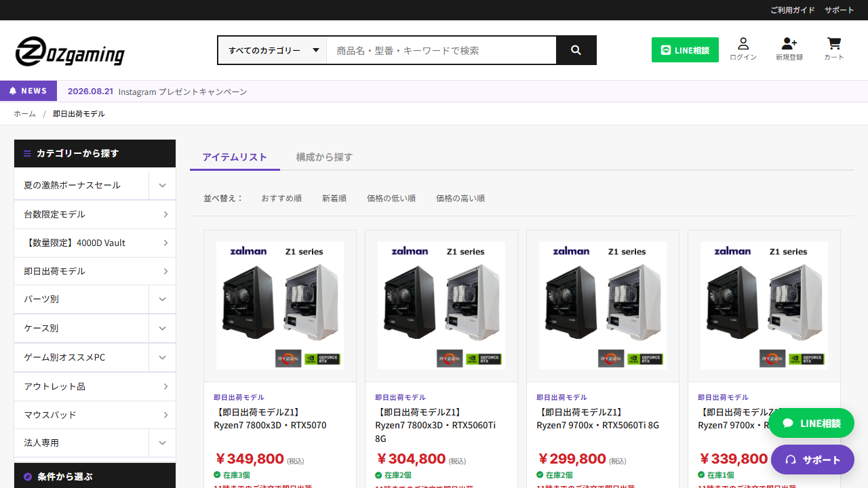868x488 pixels.
Task: Open the Instagram プレゼントキャンペーン news
Action: [182, 91]
